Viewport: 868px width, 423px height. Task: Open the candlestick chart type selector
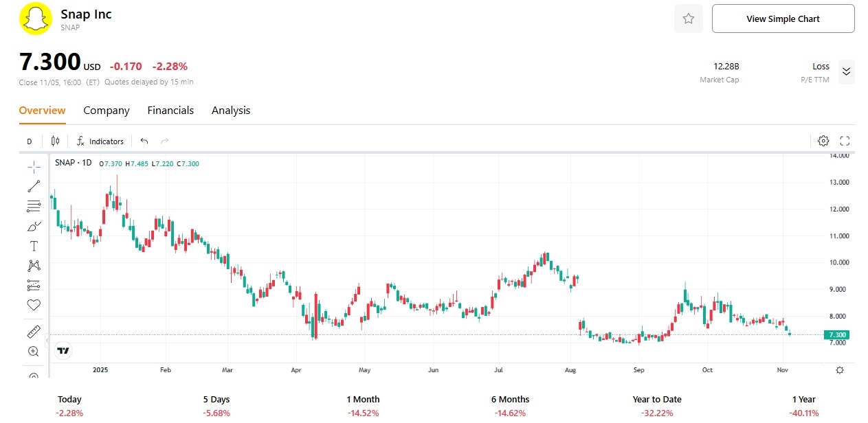(55, 141)
